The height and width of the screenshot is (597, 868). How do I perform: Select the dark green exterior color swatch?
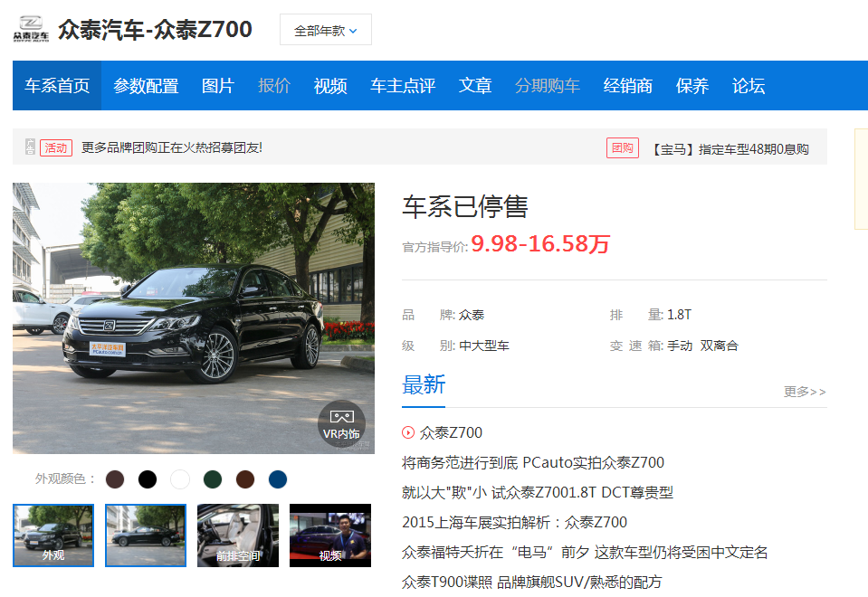coord(213,479)
